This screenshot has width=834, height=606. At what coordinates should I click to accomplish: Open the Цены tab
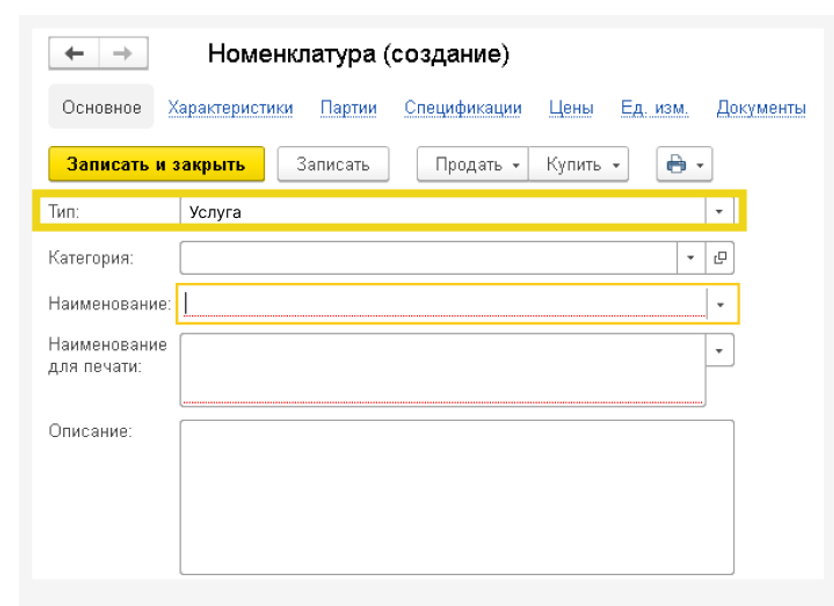pos(571,108)
